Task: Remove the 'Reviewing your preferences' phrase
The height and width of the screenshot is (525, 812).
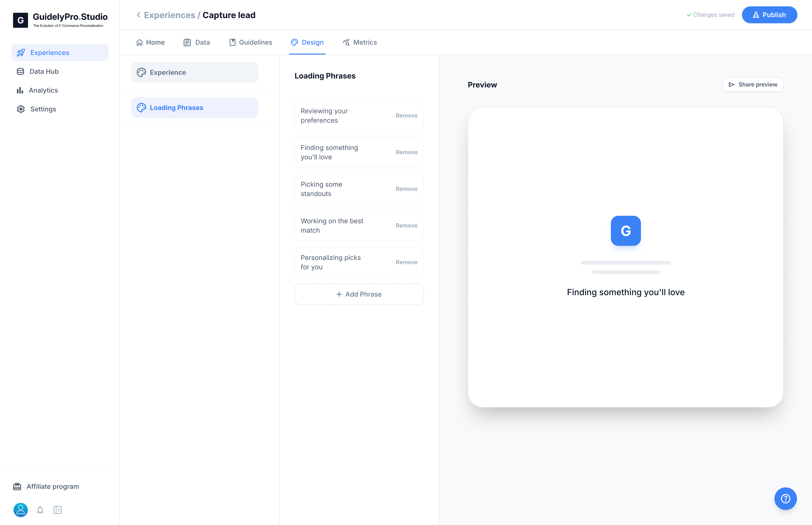Action: click(406, 116)
